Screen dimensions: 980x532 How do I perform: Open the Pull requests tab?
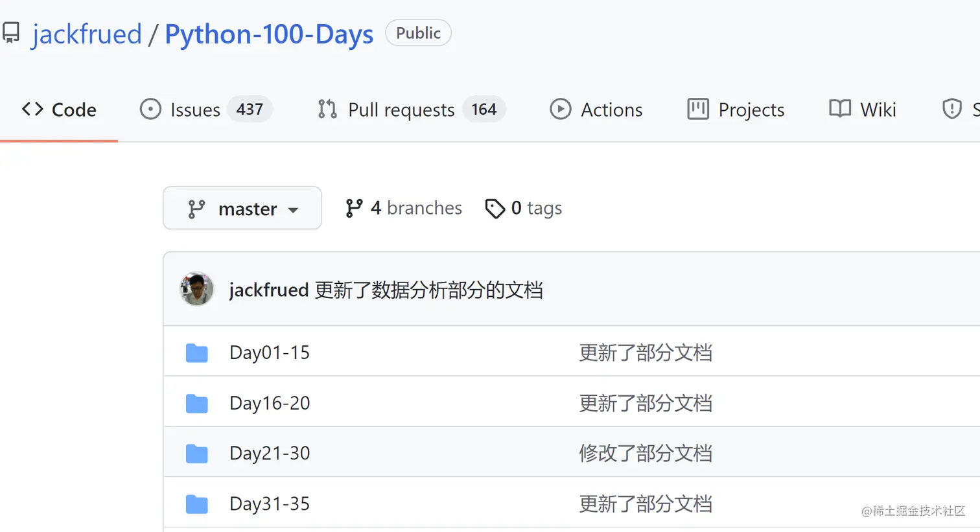(x=411, y=110)
